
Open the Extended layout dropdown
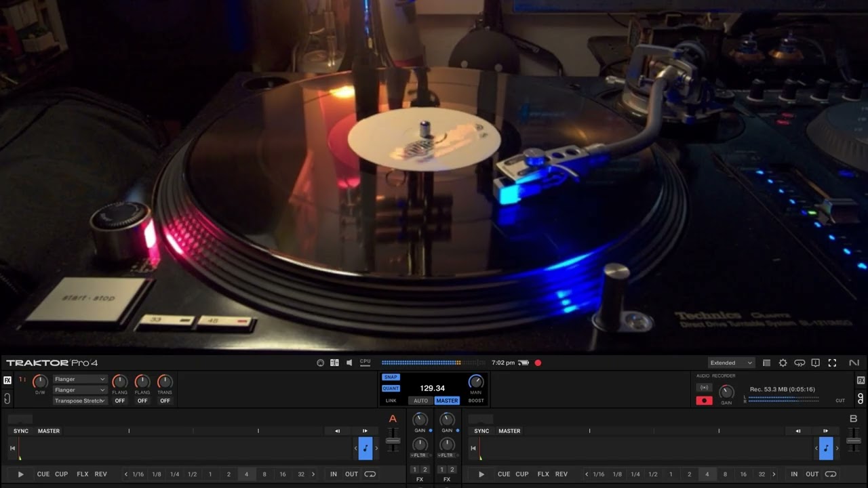731,363
